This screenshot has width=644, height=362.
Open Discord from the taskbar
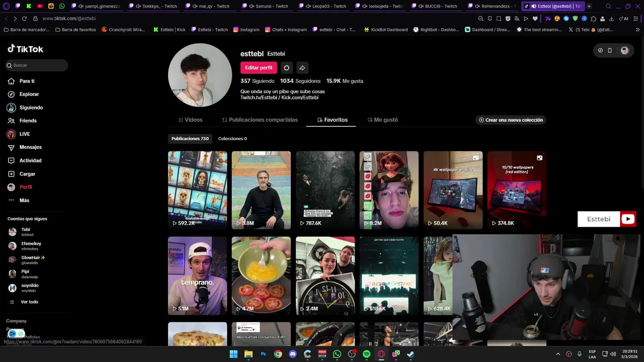click(x=293, y=354)
